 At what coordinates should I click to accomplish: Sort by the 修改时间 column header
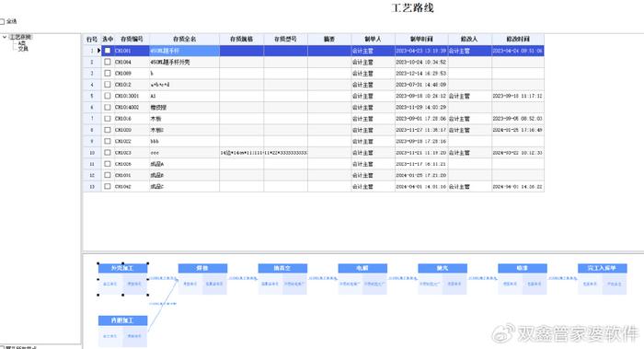pos(518,39)
